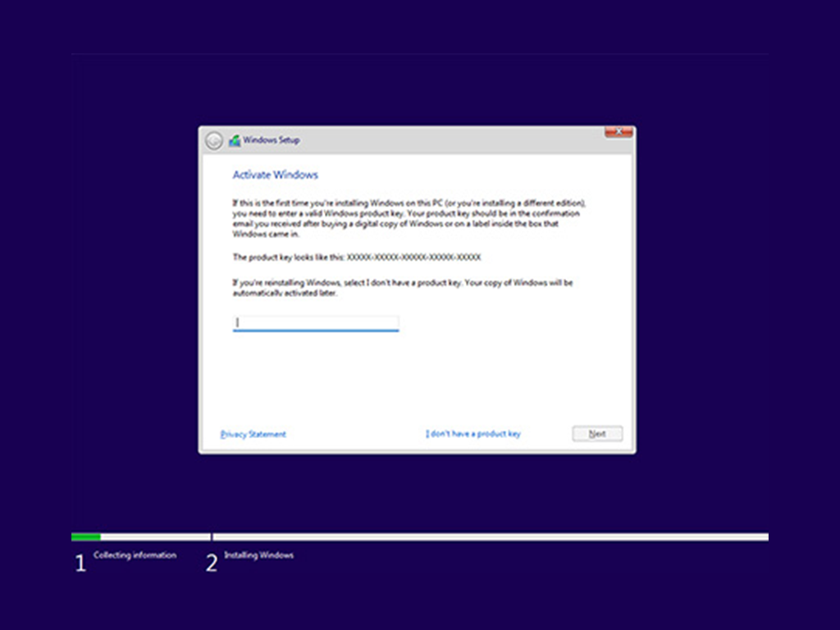This screenshot has height=630, width=840.
Task: Click the green filled progress bar segment
Action: pos(85,537)
